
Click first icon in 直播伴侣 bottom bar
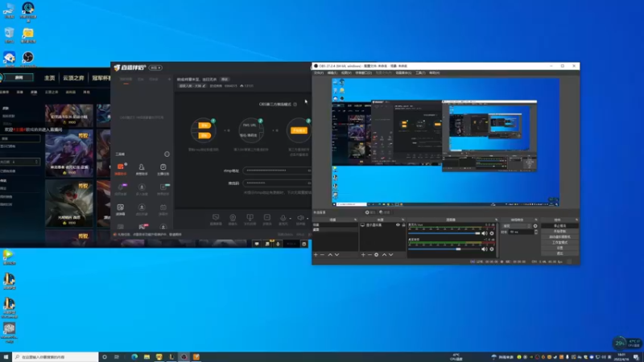pos(216,219)
